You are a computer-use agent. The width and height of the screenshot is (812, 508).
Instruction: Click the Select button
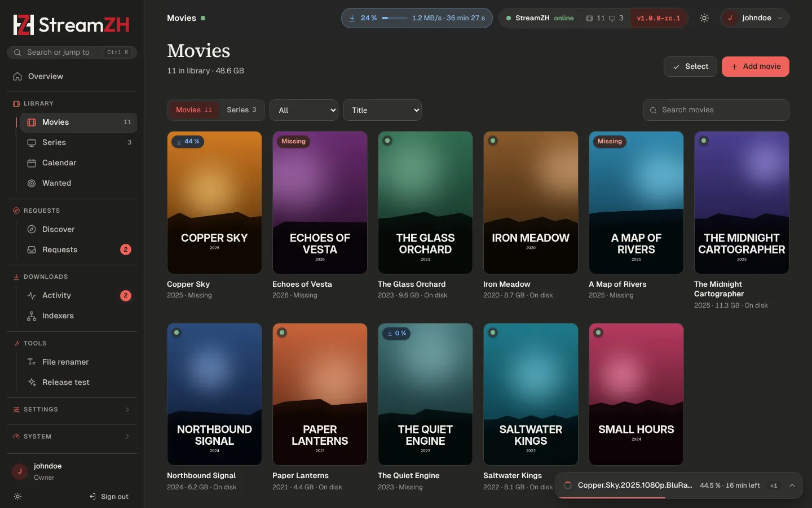[x=690, y=67]
